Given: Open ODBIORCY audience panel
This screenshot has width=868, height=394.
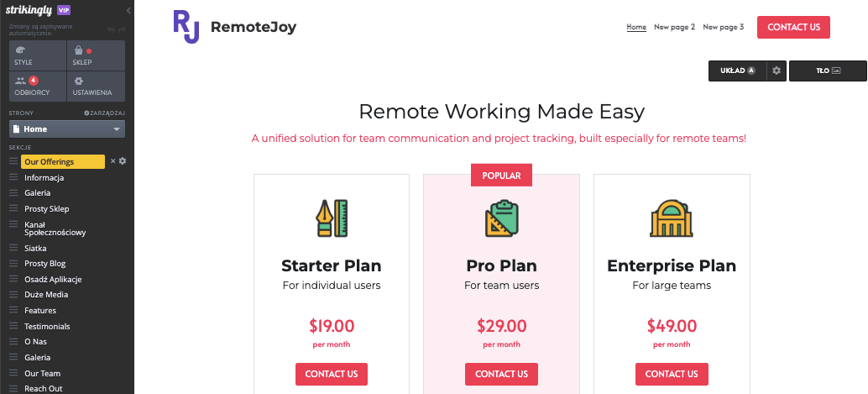Looking at the screenshot, I should tap(38, 86).
